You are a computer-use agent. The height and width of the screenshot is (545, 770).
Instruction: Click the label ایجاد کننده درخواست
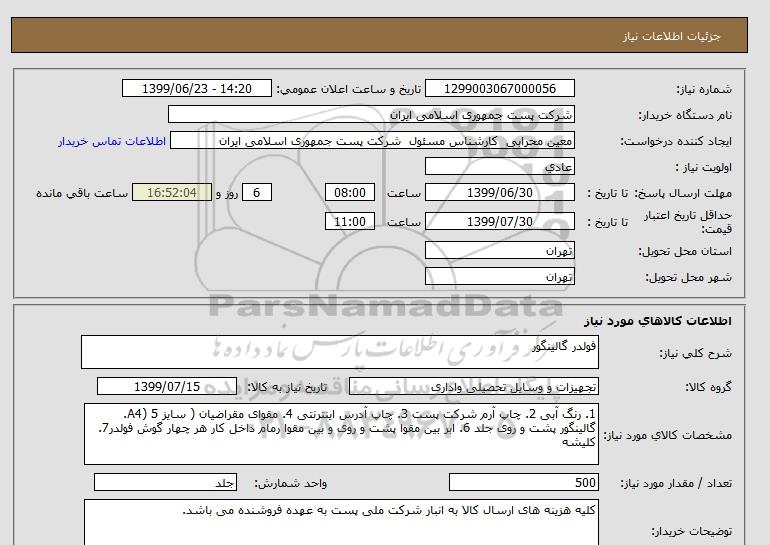676,141
